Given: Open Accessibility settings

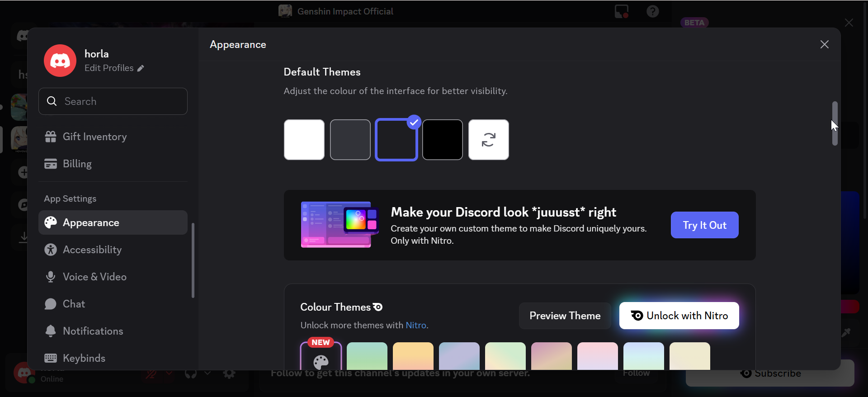Looking at the screenshot, I should click(113, 250).
